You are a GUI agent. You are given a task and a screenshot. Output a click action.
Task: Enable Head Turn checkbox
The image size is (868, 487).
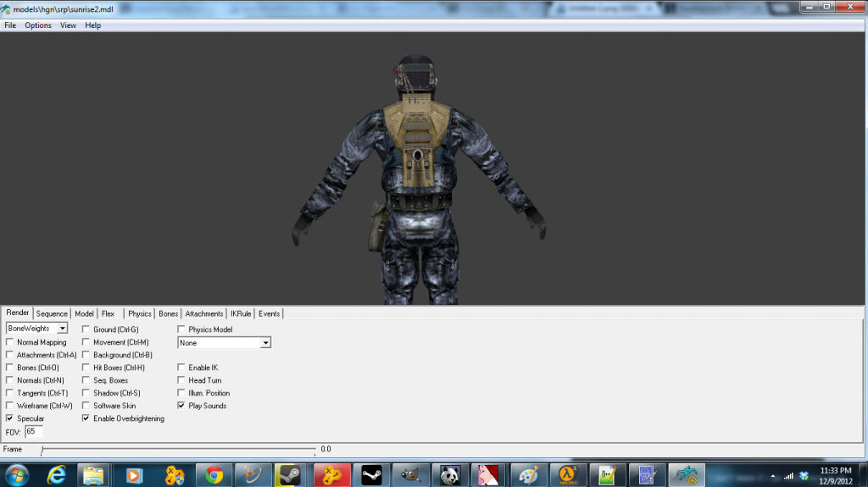click(x=181, y=380)
